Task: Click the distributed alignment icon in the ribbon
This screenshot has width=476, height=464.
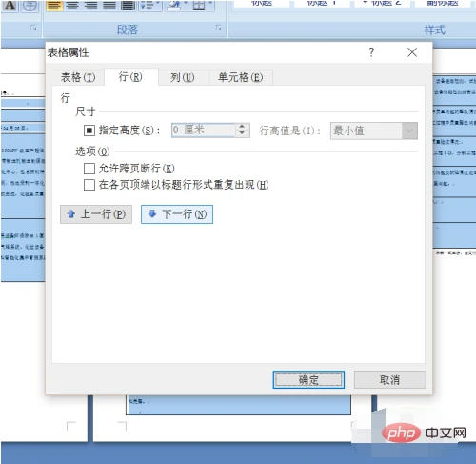Action: [x=128, y=6]
